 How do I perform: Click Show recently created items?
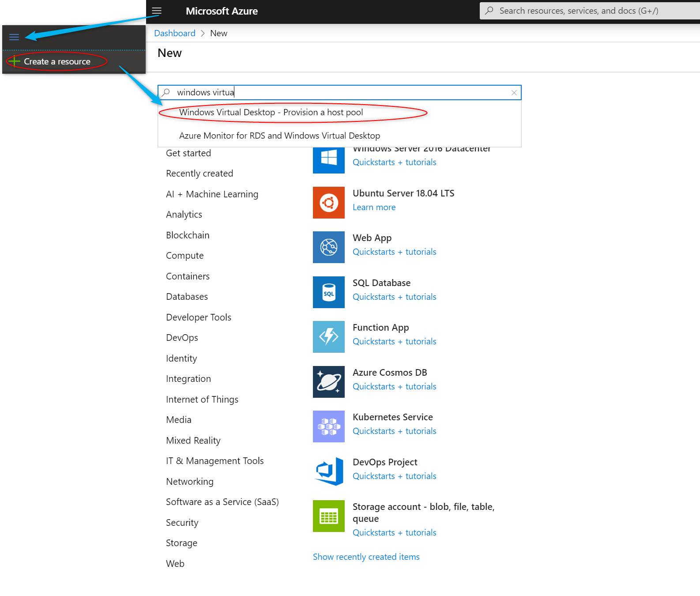point(366,557)
